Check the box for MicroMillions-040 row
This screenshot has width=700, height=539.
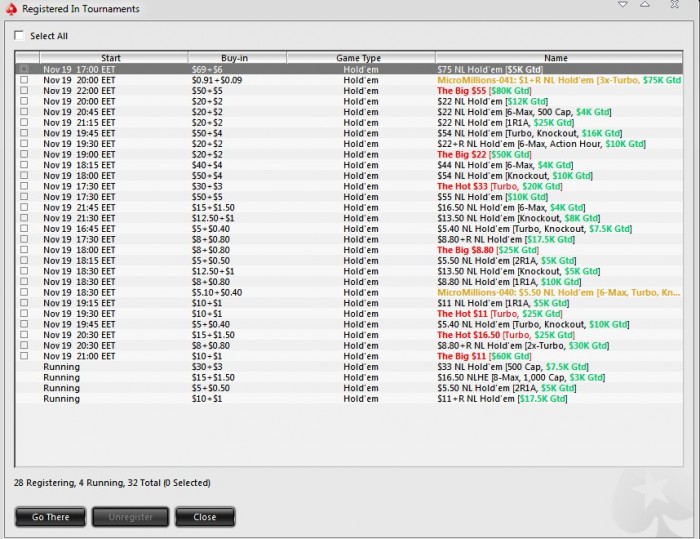coord(24,292)
